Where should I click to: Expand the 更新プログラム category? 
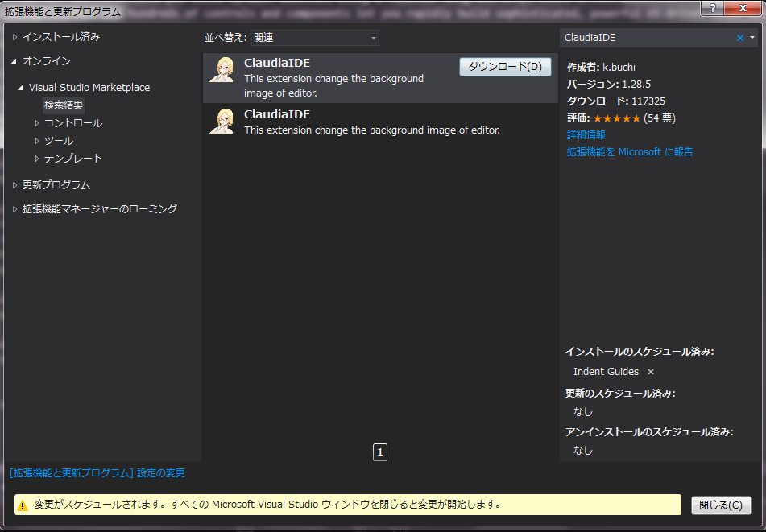pos(14,185)
